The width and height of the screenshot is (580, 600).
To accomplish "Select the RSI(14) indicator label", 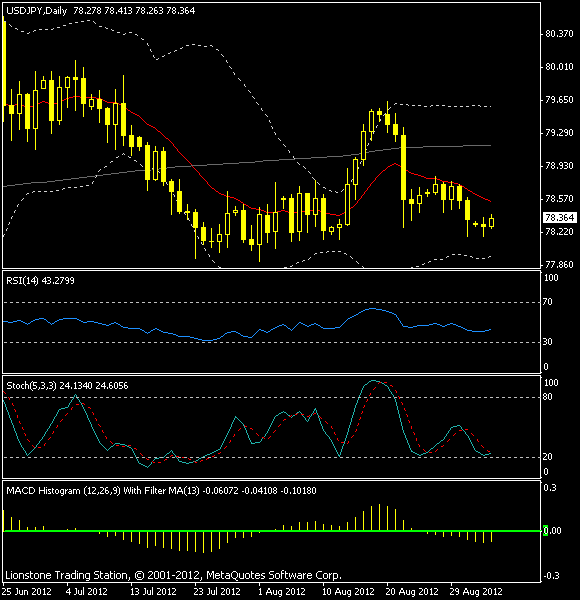I will coord(22,280).
